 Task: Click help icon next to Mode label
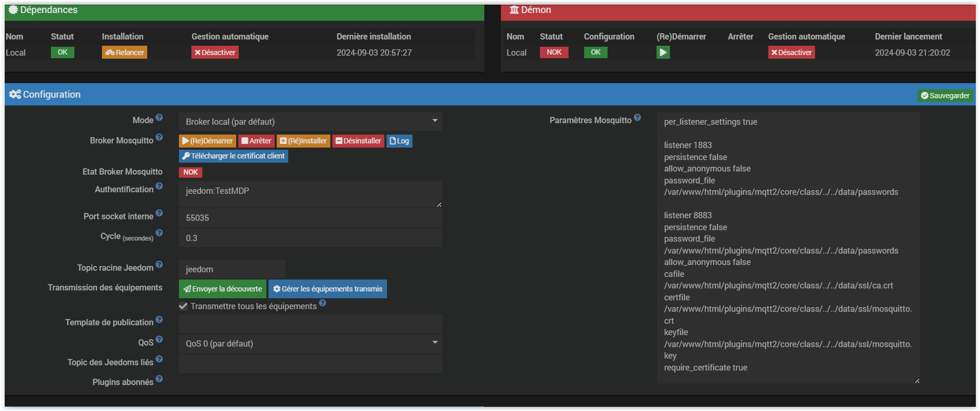pyautogui.click(x=159, y=118)
